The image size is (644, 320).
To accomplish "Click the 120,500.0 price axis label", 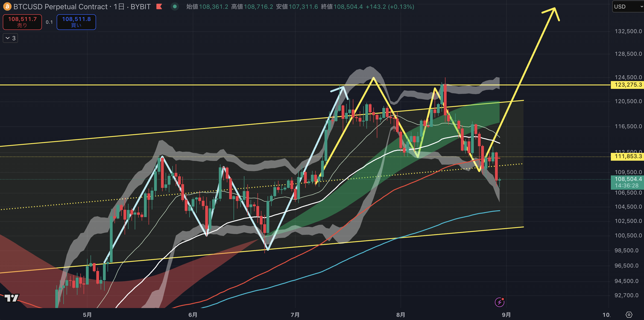I will tap(628, 101).
